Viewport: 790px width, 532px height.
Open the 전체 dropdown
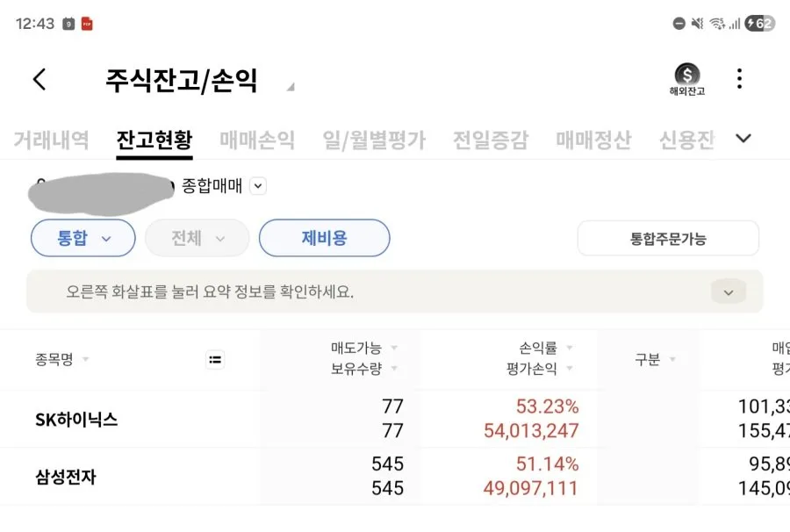pos(197,238)
